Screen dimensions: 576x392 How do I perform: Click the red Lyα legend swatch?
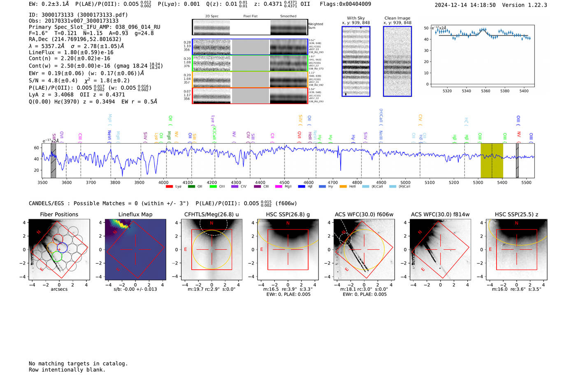[169, 187]
